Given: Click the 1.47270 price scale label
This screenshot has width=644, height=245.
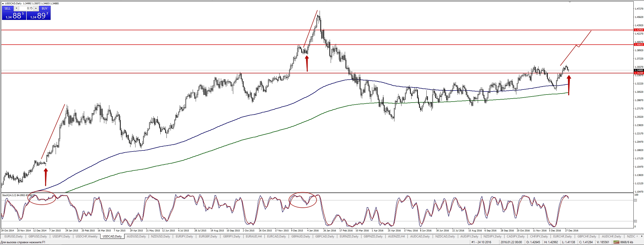Looking at the screenshot, I should tap(639, 9).
